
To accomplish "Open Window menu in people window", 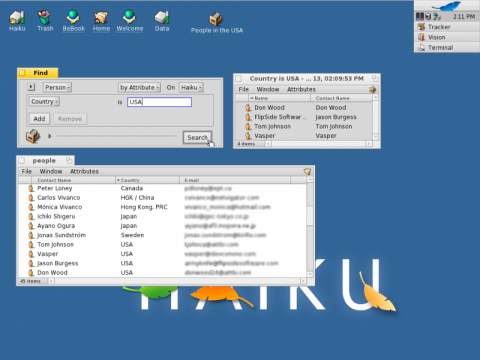I will [x=51, y=171].
